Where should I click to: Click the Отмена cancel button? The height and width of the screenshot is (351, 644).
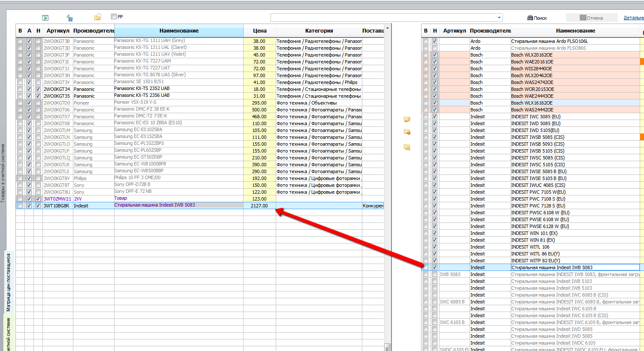point(591,18)
